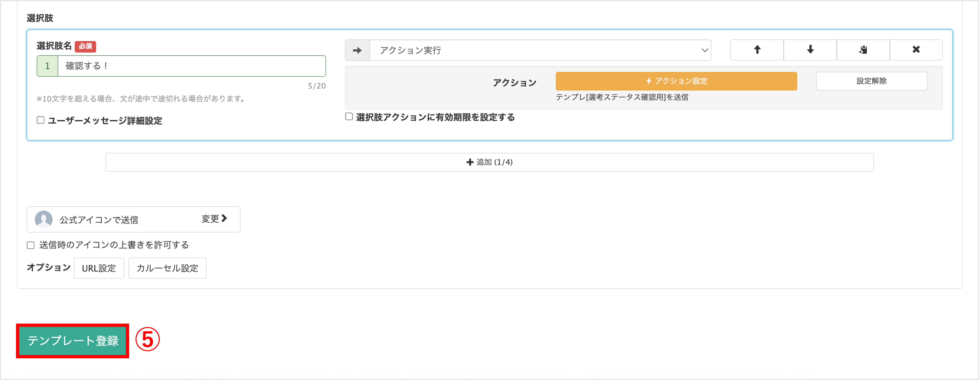Check 選択肢アクションに有効期限を設定する
This screenshot has width=980, height=380.
349,117
